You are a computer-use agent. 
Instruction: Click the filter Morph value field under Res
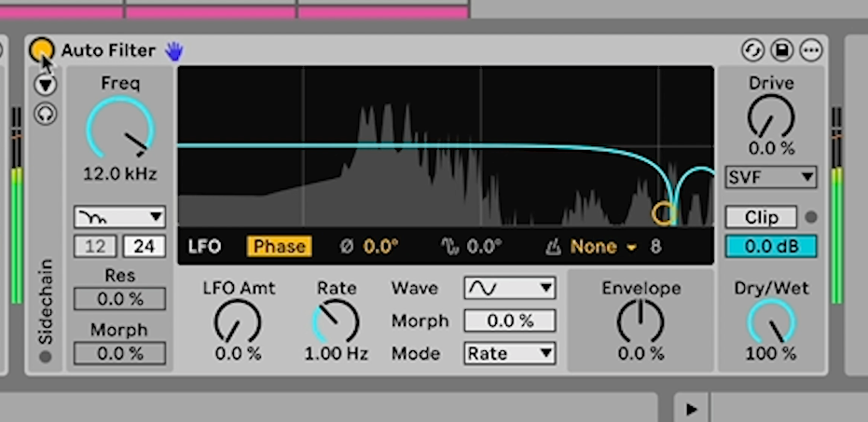coord(119,353)
